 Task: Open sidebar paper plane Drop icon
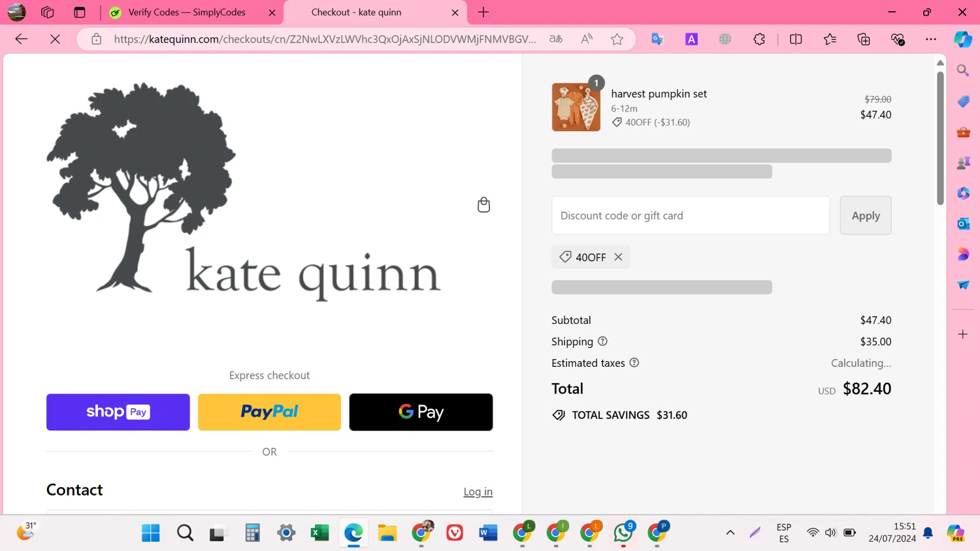[963, 285]
